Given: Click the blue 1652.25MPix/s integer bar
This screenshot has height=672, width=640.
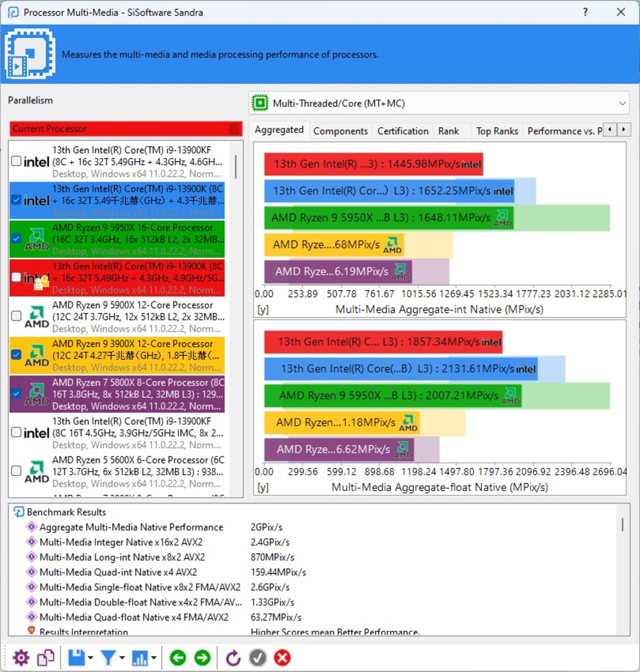Looking at the screenshot, I should [x=389, y=191].
